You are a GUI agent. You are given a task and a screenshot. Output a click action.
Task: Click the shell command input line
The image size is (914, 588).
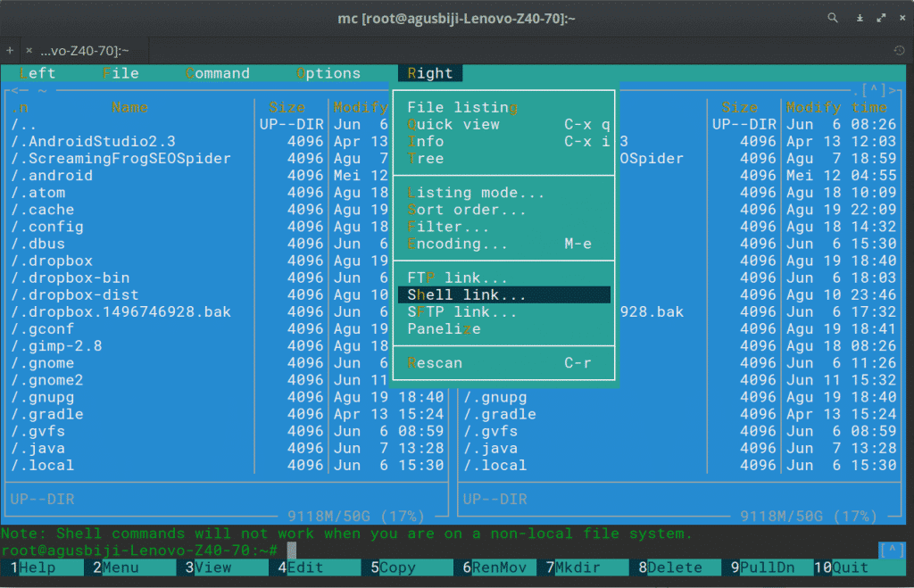(x=357, y=551)
